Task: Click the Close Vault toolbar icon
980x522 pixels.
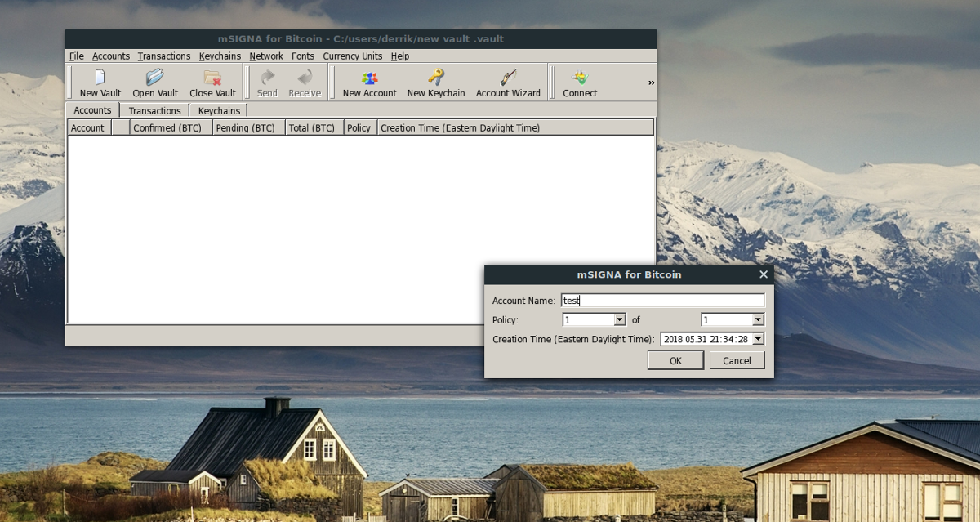Action: click(x=212, y=78)
